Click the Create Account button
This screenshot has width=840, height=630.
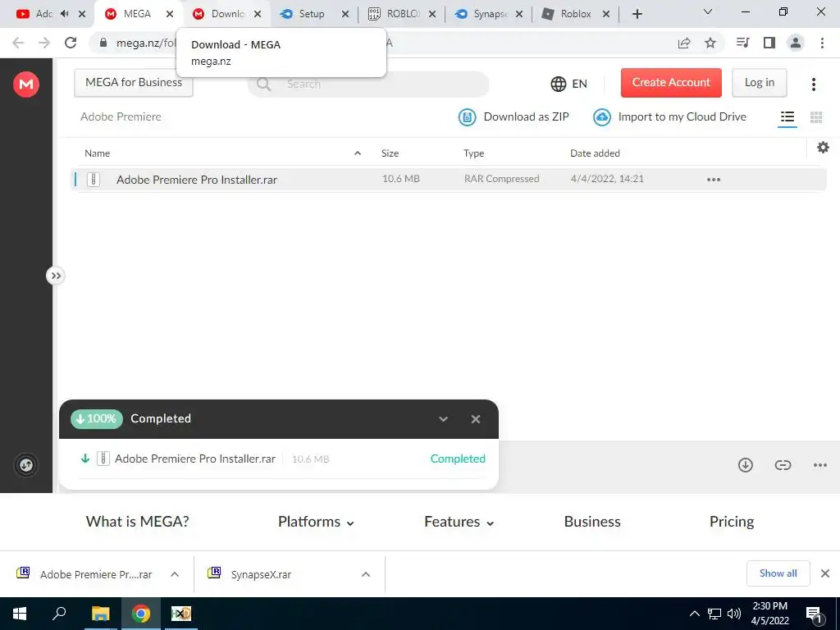[671, 83]
